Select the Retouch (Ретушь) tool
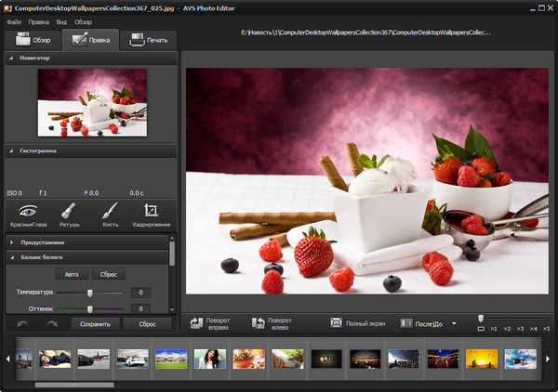 pyautogui.click(x=67, y=215)
